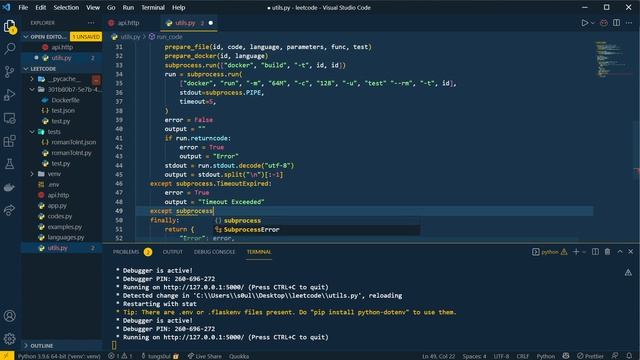Change Spaces: 4 indentation setting
640x360 pixels.
pyautogui.click(x=474, y=356)
